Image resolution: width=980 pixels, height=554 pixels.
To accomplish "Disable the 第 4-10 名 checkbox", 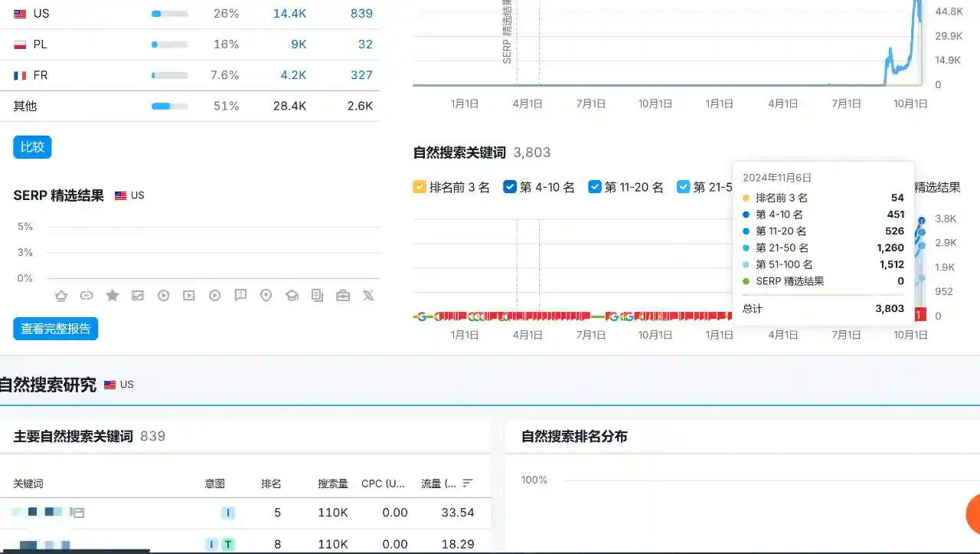I will pos(509,186).
